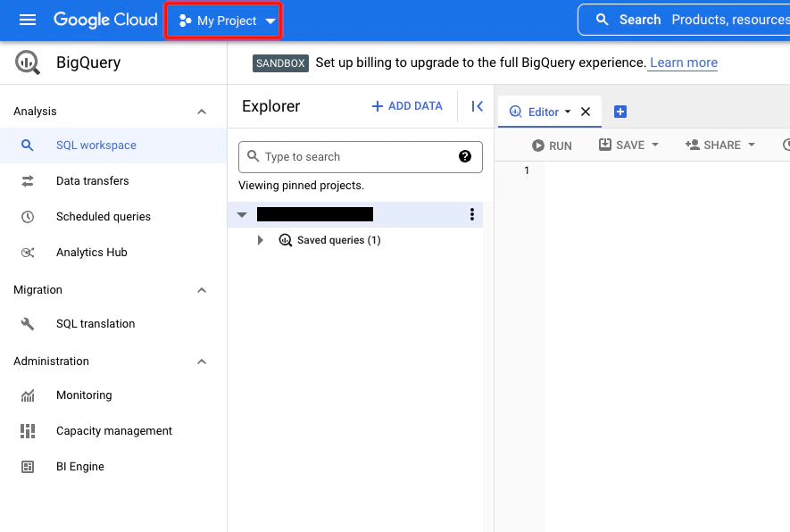Open SQL translation
Screen dimensions: 790x532
click(x=112, y=323)
